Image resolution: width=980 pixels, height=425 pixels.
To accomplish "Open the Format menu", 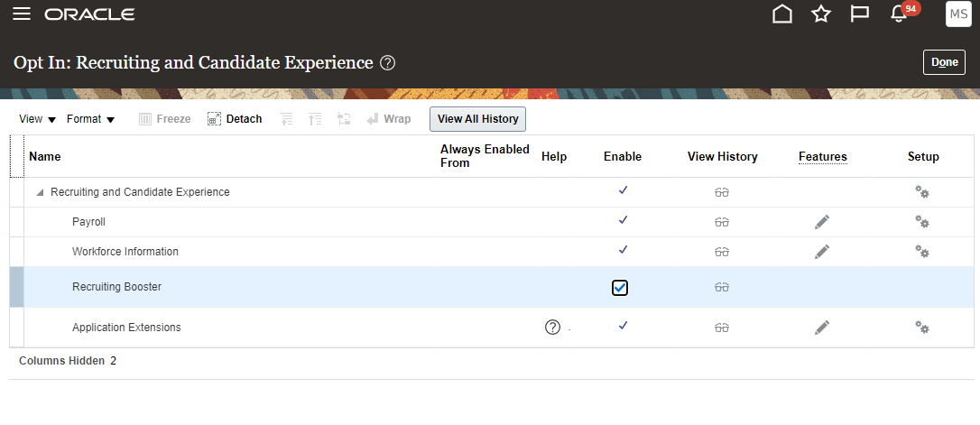I will (91, 119).
